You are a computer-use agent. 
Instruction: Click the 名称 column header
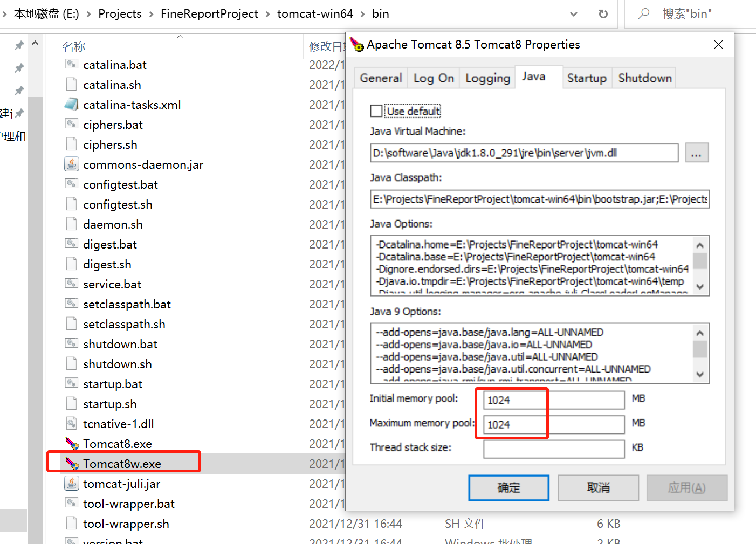coord(74,46)
